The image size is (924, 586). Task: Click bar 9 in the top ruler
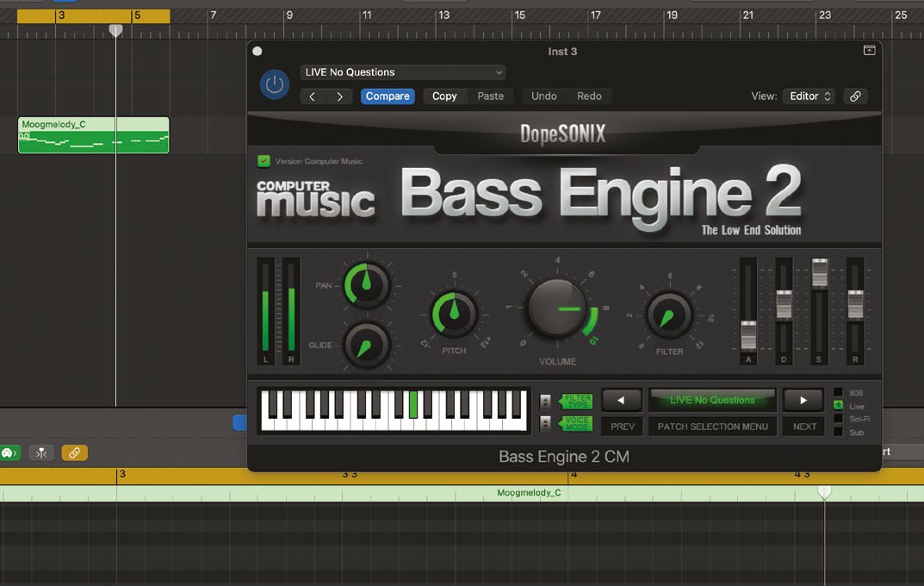pos(288,16)
